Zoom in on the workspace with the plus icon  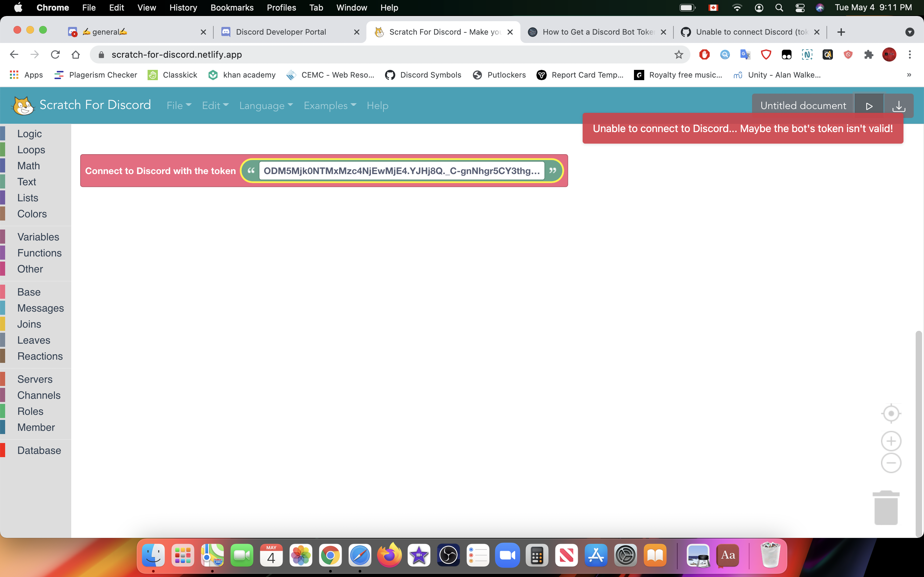click(x=891, y=441)
